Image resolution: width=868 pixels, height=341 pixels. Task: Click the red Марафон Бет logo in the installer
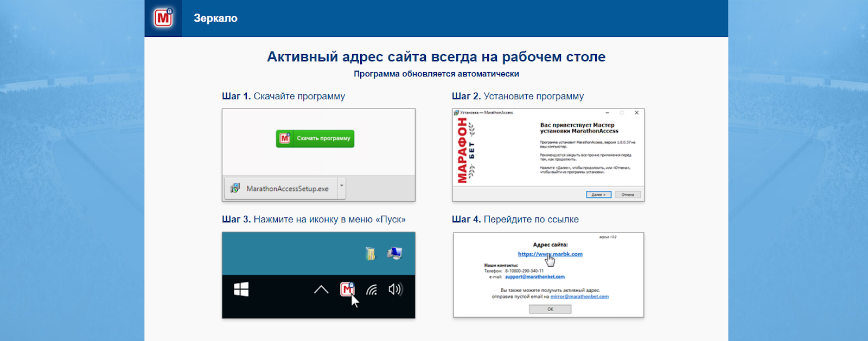(x=463, y=150)
